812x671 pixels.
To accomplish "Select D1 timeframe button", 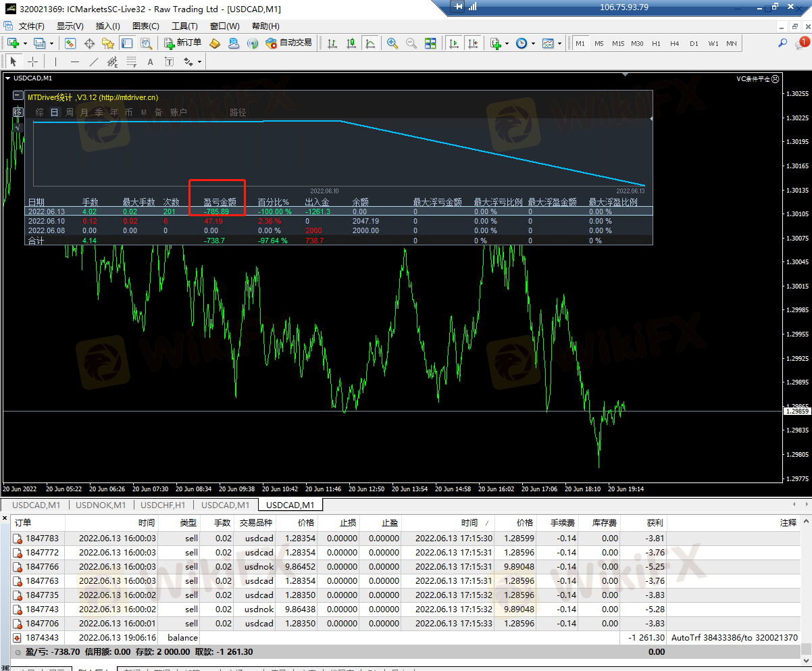I will click(x=694, y=43).
